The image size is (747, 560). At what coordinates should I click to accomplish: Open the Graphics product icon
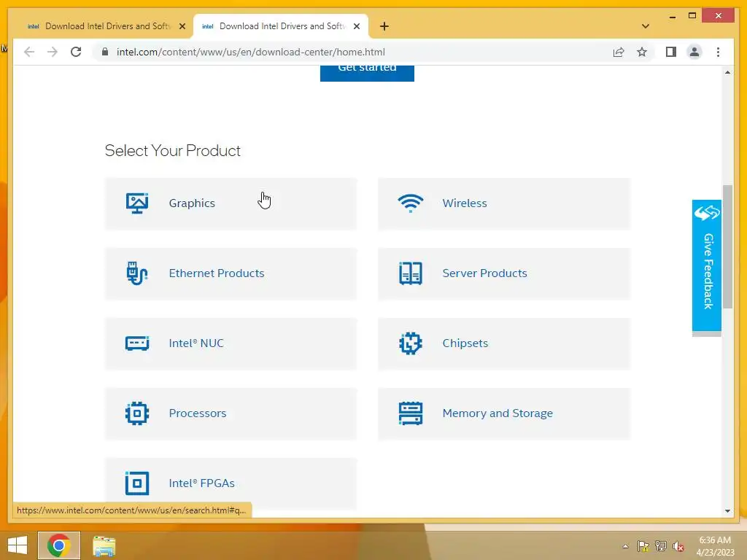(x=136, y=203)
